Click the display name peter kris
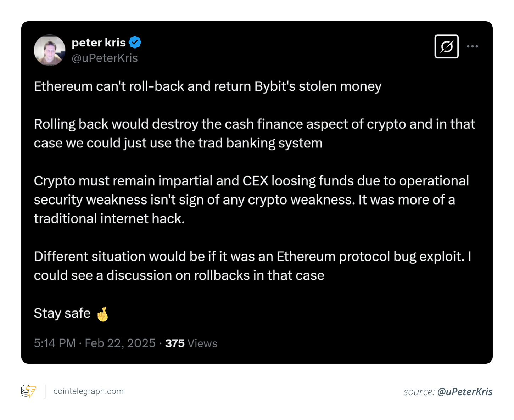Viewport: 514px width, 420px height. (x=99, y=42)
